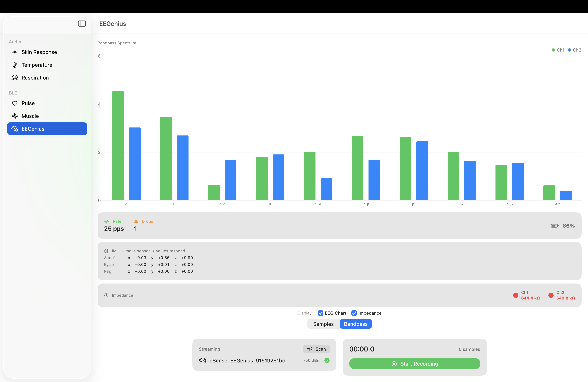Click the Art band blue Ch2 bar
This screenshot has width=588, height=382.
pyautogui.click(x=566, y=196)
